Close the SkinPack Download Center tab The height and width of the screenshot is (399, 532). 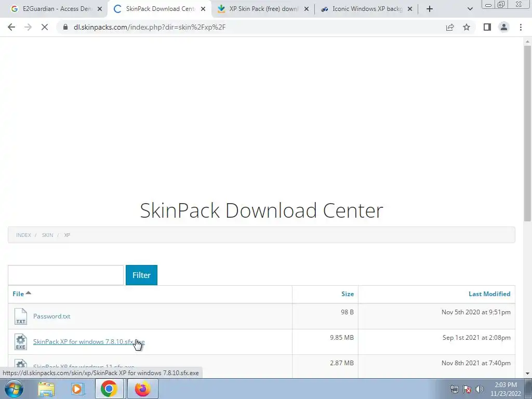point(203,9)
